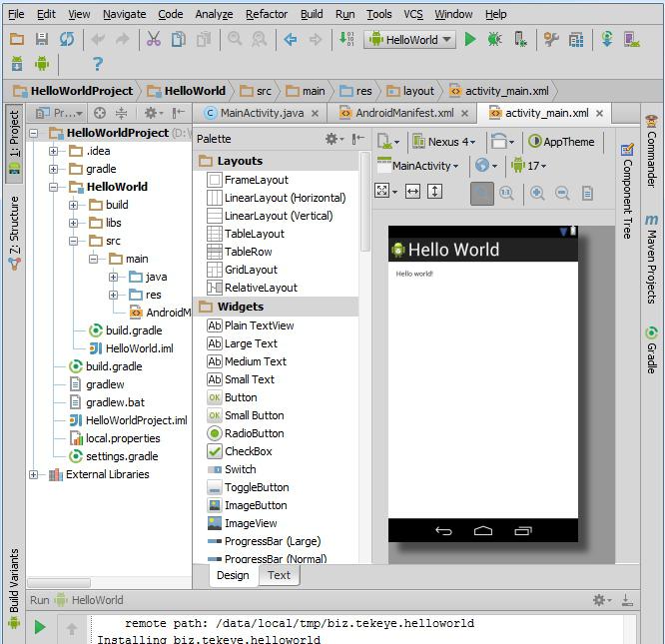Click Zoom to actual size icon
Screen dimensions: 665x644
click(506, 193)
